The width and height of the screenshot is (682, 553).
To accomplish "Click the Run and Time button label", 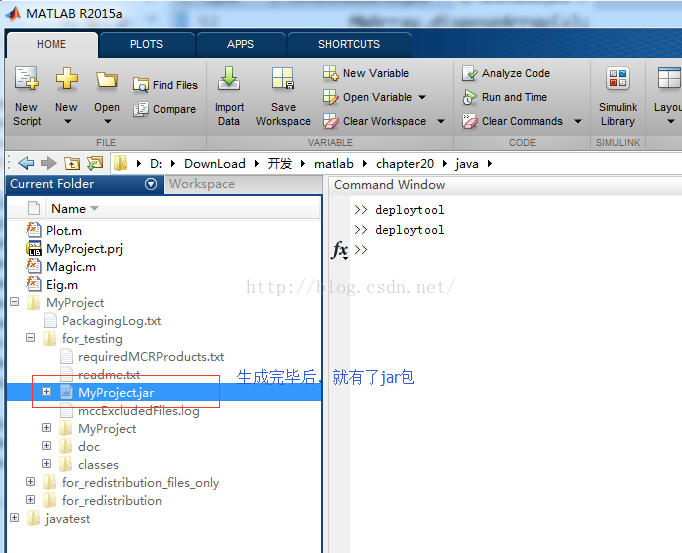I will click(514, 97).
